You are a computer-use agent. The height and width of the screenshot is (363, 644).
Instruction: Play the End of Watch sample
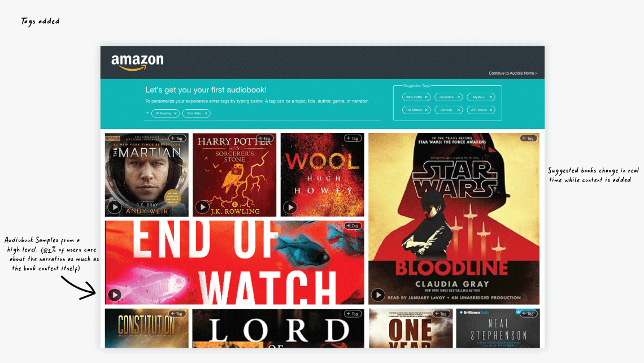(x=115, y=295)
